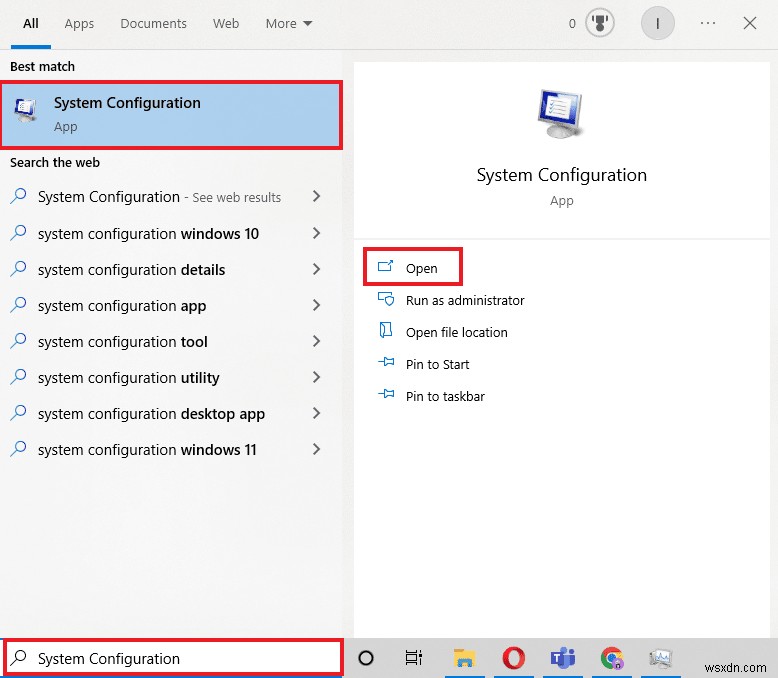Open the rewards trophy icon
Viewport: 778px width, 678px height.
tap(599, 23)
